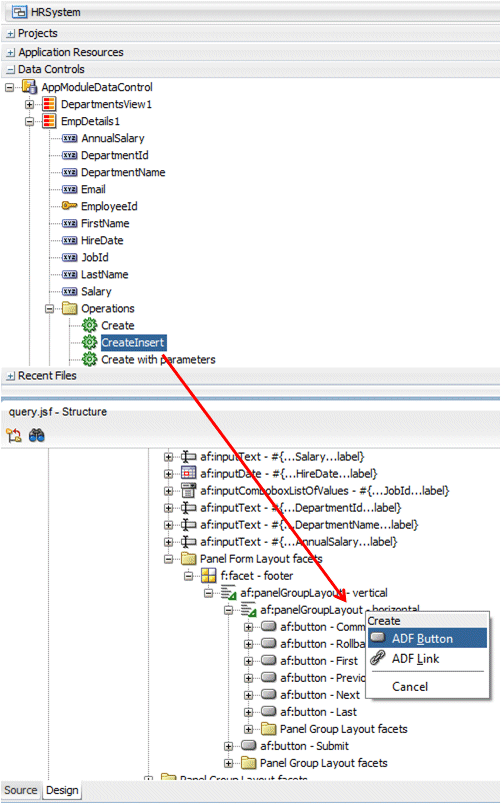This screenshot has height=804, width=501.
Task: Click the panelGroupLayout horizontal icon
Action: point(249,610)
